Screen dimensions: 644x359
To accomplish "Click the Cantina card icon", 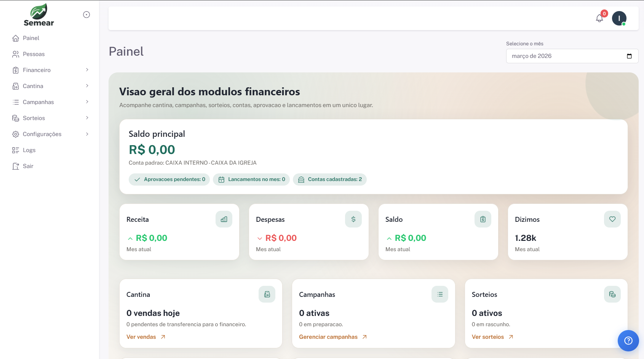I will [267, 294].
